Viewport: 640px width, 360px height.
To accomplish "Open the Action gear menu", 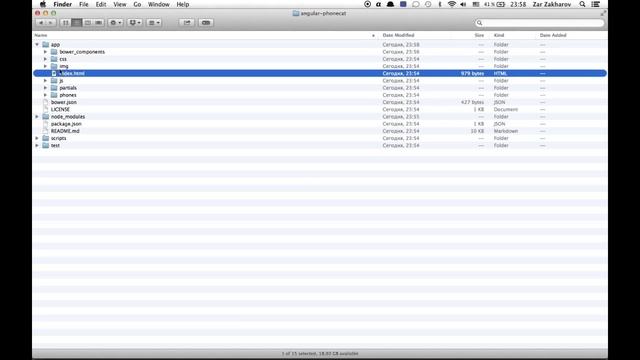I will [x=116, y=22].
